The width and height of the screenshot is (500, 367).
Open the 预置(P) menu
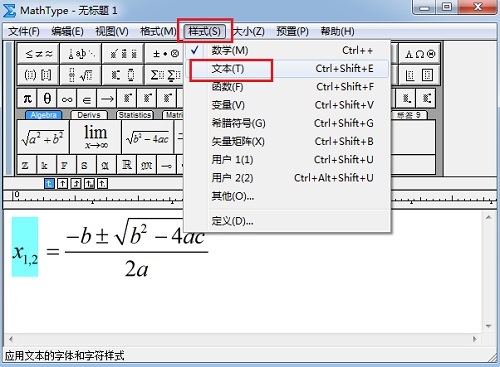(292, 32)
